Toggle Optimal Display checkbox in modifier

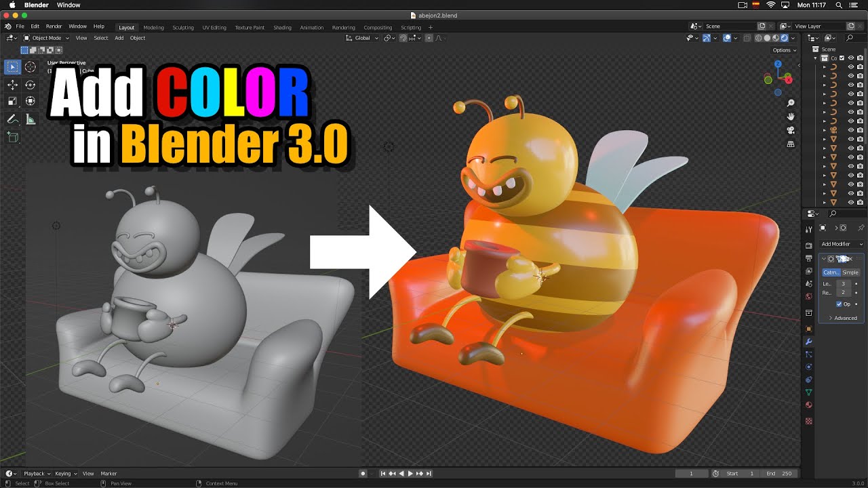[x=839, y=304]
